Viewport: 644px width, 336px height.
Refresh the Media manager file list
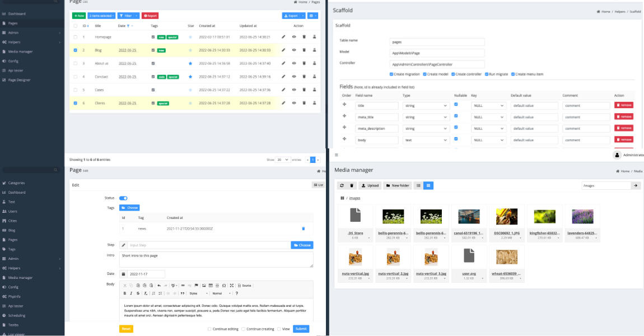coord(342,185)
